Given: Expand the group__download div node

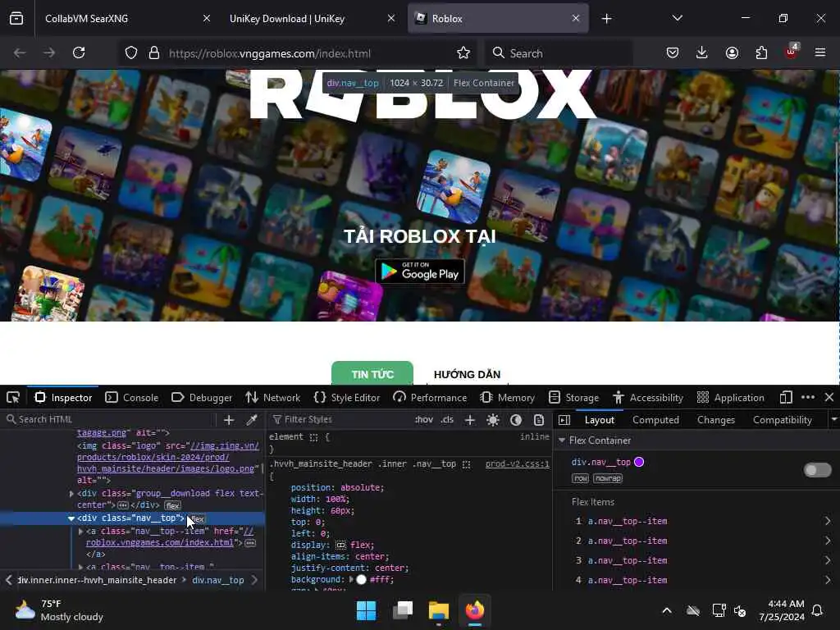Looking at the screenshot, I should pos(71,493).
